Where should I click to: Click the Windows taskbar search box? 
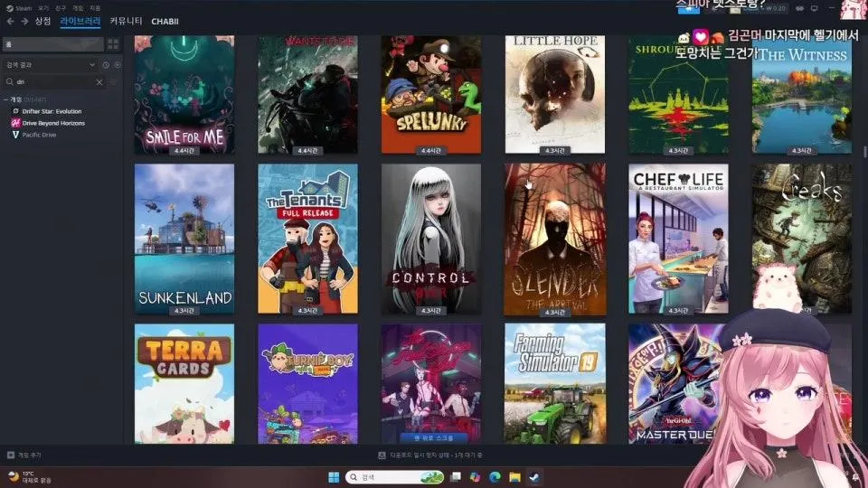[395, 477]
